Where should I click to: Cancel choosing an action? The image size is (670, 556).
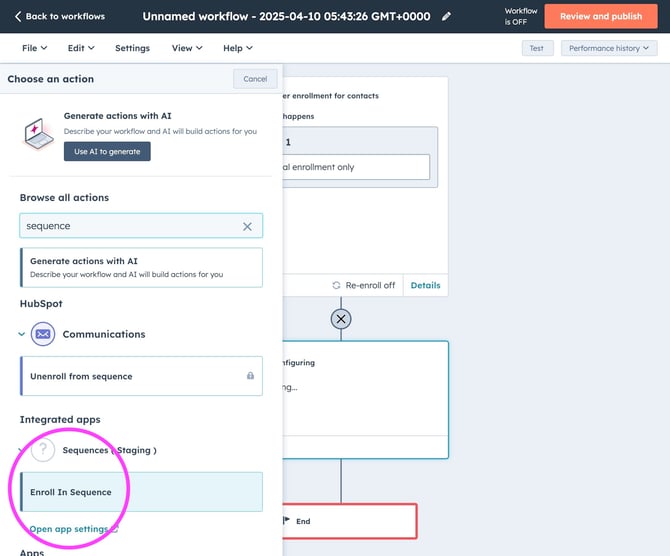coord(255,79)
